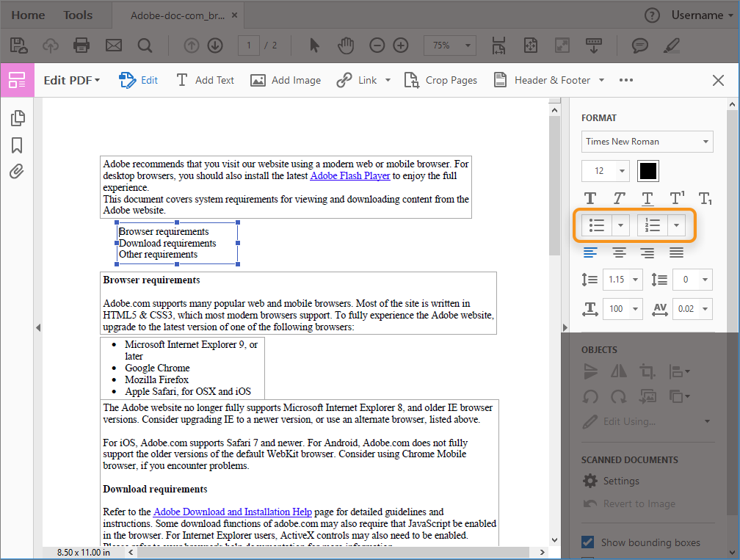Open the comment tool

639,45
